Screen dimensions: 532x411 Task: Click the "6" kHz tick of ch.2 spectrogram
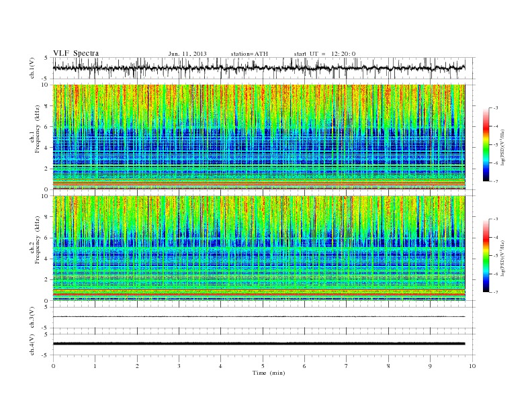(46, 238)
